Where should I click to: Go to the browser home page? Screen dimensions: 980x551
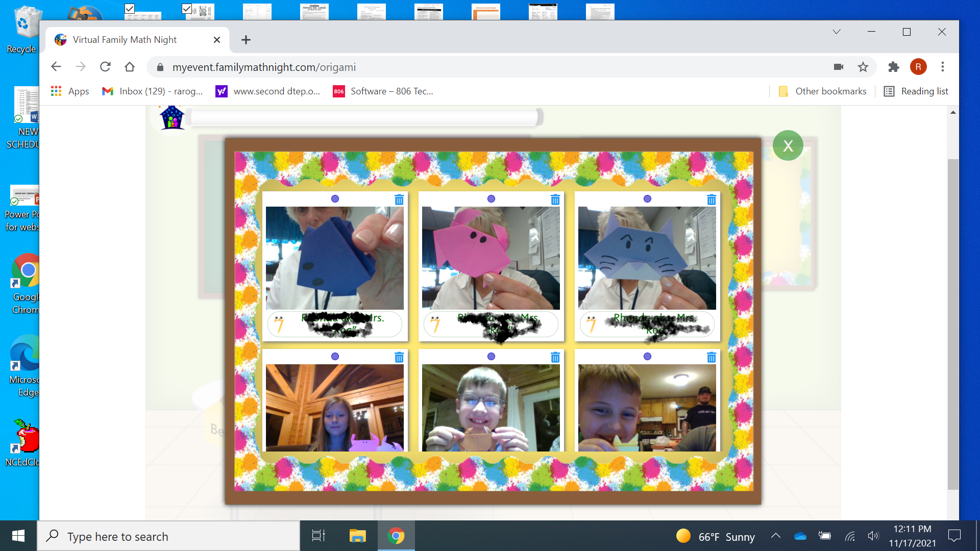130,67
